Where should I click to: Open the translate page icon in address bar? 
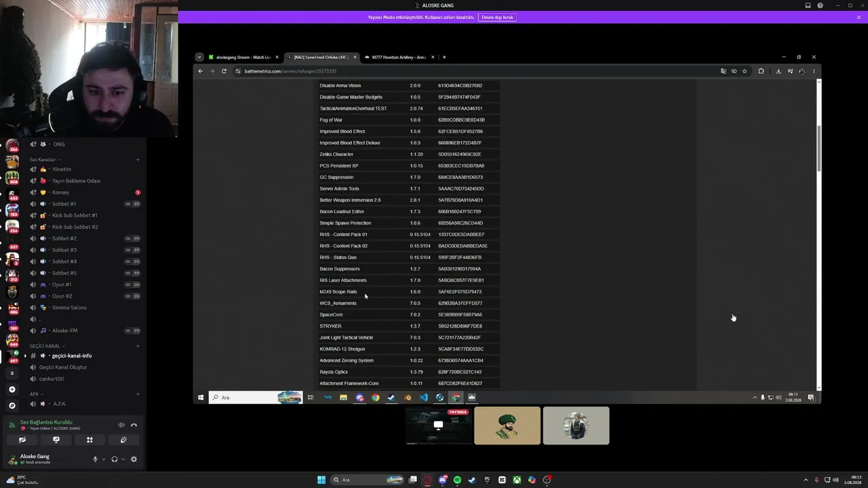click(x=723, y=71)
